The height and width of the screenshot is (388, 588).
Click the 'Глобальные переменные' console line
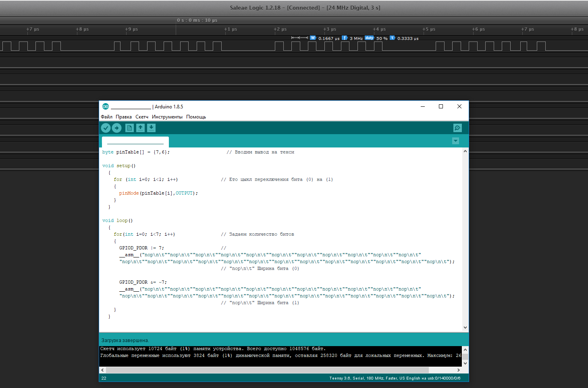[280, 356]
